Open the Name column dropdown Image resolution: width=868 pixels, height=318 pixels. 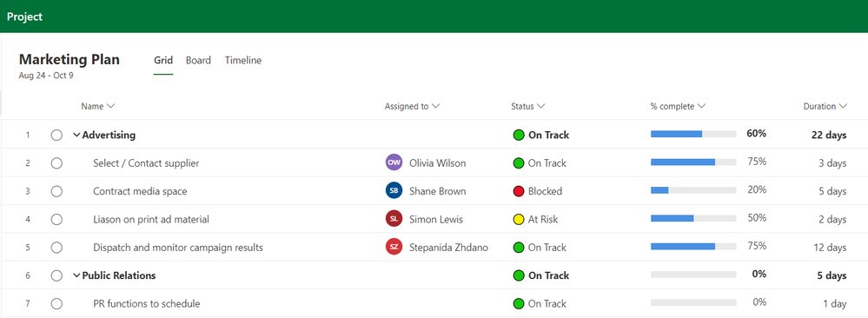click(110, 106)
